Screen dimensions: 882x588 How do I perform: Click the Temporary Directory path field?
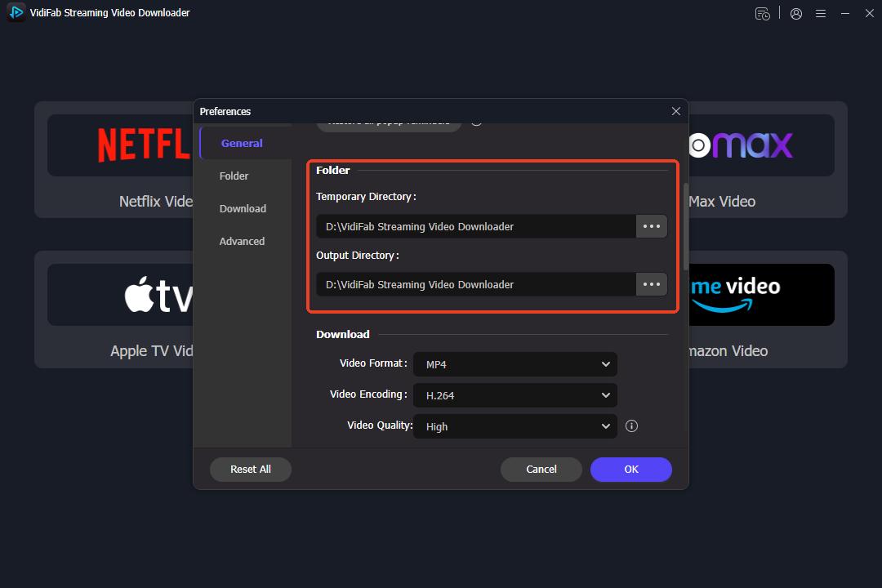click(476, 226)
